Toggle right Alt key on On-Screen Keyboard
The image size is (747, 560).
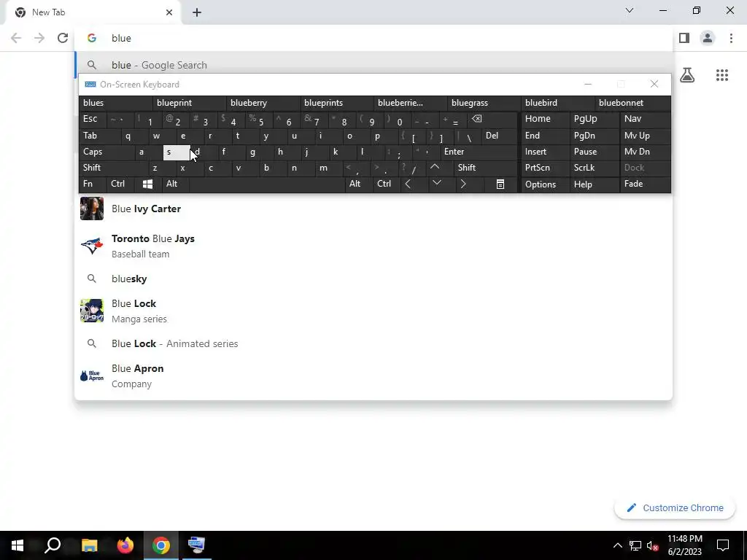(359, 184)
